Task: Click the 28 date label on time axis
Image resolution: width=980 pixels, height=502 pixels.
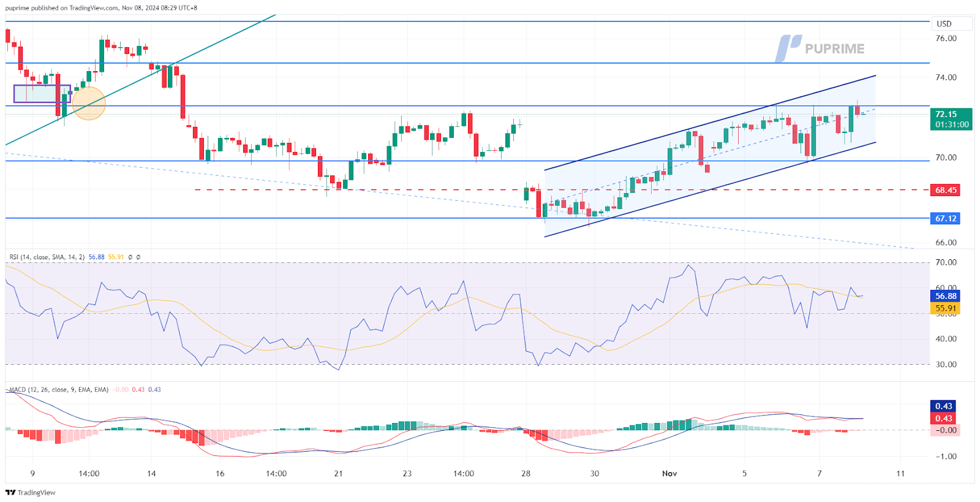Action: coord(526,474)
